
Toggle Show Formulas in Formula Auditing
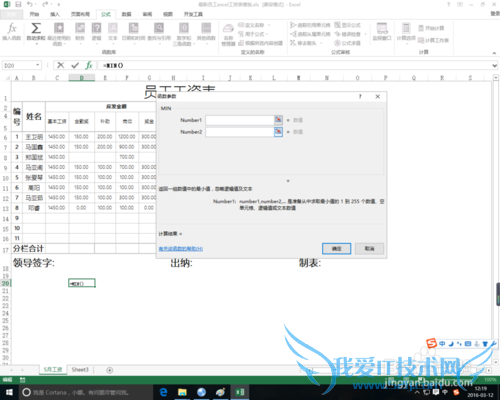click(x=347, y=25)
